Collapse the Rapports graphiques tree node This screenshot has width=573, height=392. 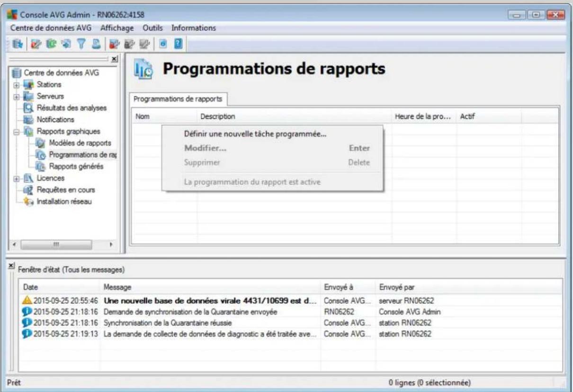[18, 132]
